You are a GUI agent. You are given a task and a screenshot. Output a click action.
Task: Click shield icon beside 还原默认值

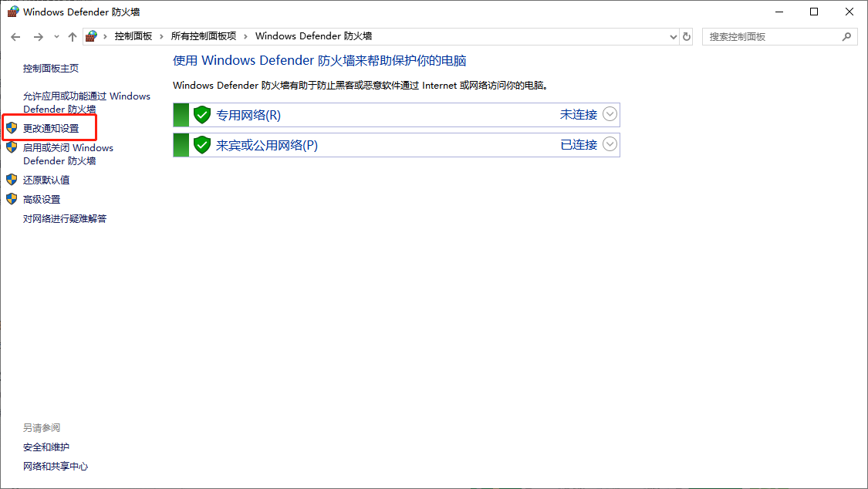point(12,179)
